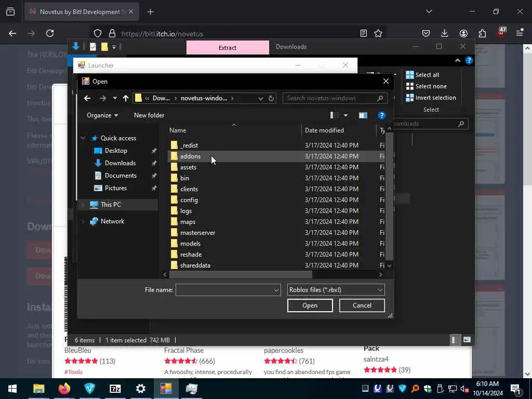Click Invert selection in File Explorer ribbon
This screenshot has height=399, width=532.
pos(431,98)
